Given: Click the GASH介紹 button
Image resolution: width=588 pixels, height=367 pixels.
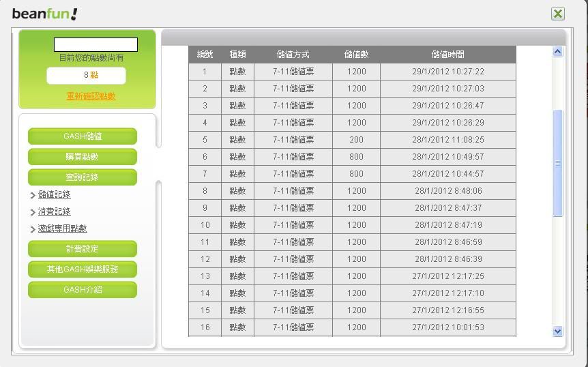Looking at the screenshot, I should click(x=83, y=290).
